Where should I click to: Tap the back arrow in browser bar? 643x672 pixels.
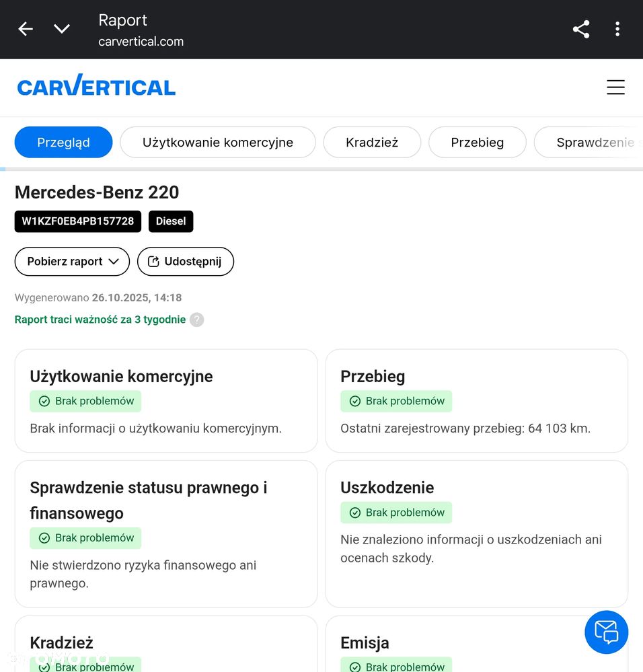tap(26, 29)
